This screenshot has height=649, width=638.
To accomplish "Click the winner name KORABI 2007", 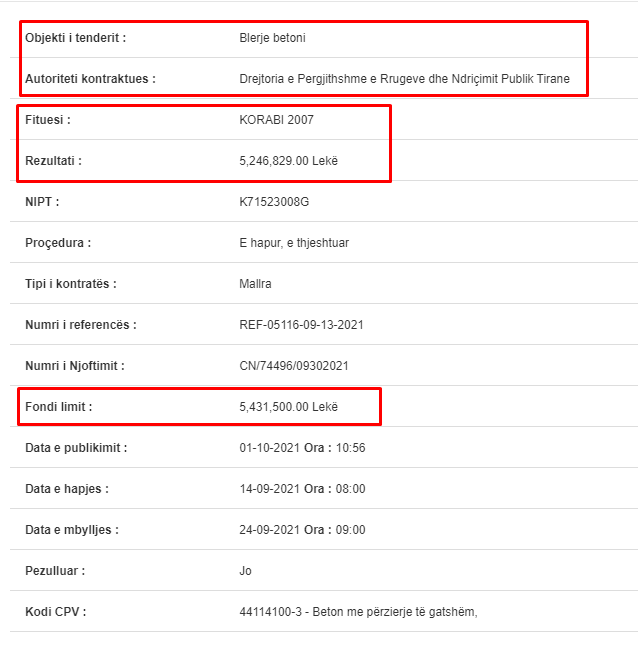I will click(x=277, y=120).
